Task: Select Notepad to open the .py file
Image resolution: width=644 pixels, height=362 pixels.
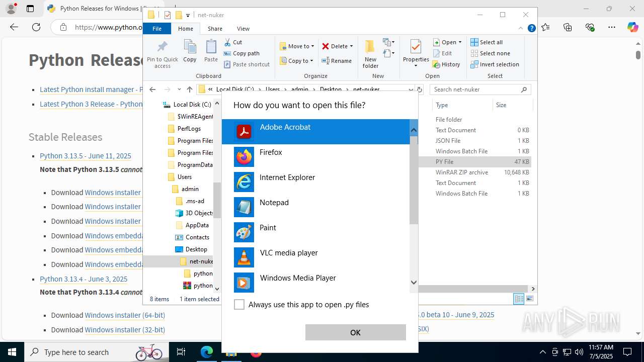Action: pyautogui.click(x=316, y=207)
